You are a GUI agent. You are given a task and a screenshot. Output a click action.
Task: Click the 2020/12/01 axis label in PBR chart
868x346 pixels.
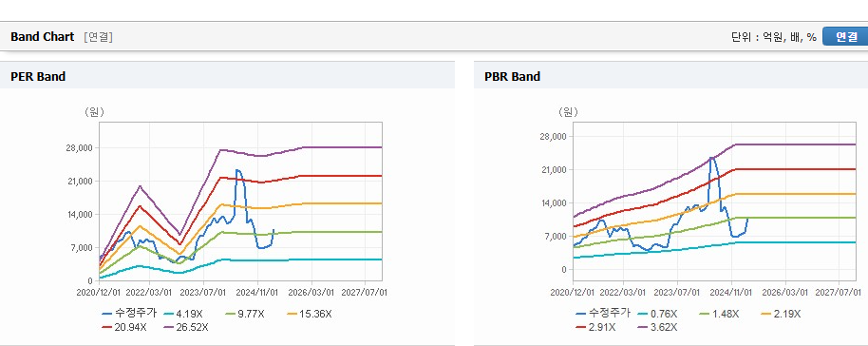(574, 291)
